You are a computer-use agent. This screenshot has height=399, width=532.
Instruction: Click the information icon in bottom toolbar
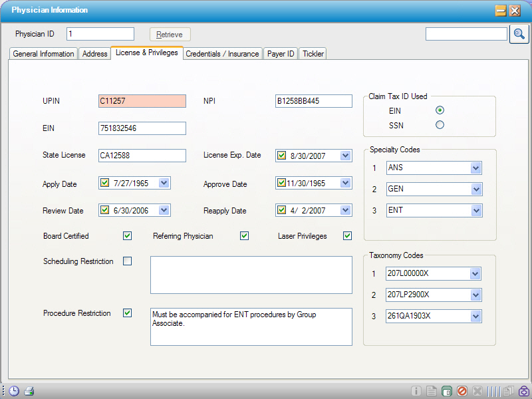click(416, 391)
